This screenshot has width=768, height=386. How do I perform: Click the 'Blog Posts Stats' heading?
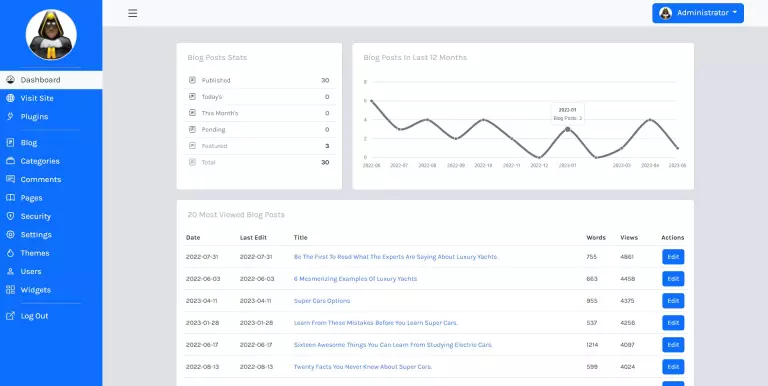[217, 57]
